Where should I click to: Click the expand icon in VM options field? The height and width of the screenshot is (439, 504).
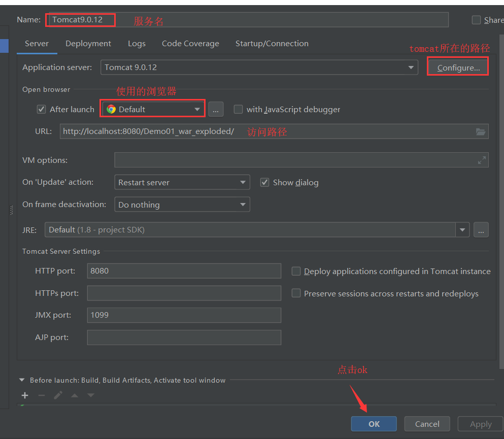pos(482,160)
